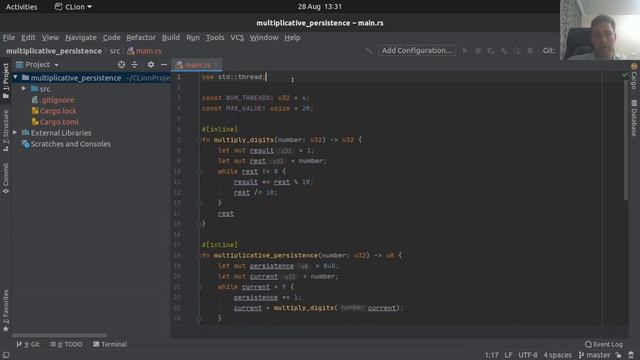
Task: Open the Code menu
Action: pyautogui.click(x=111, y=37)
